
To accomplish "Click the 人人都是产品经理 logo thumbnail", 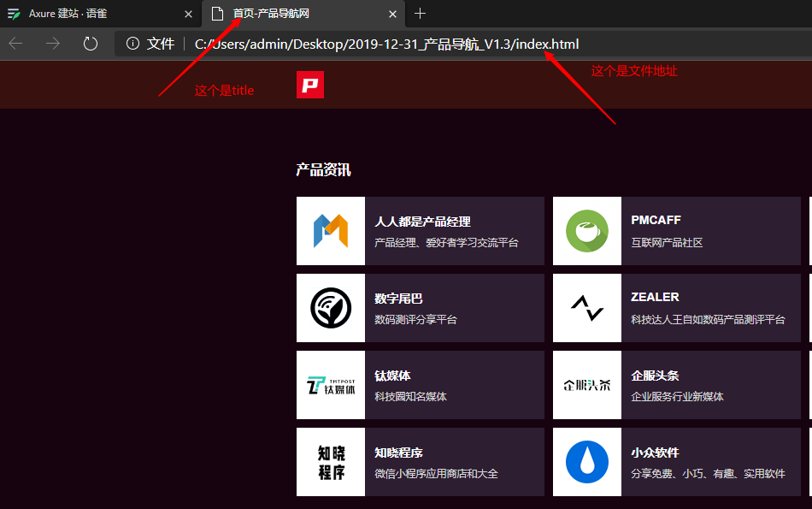I will point(331,231).
